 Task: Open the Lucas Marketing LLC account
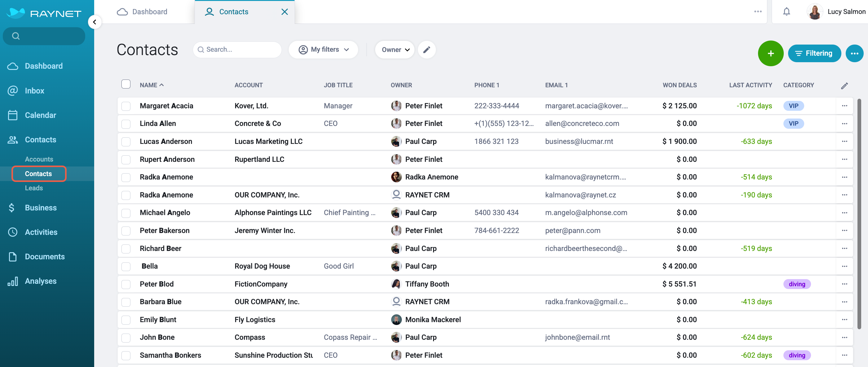click(268, 141)
